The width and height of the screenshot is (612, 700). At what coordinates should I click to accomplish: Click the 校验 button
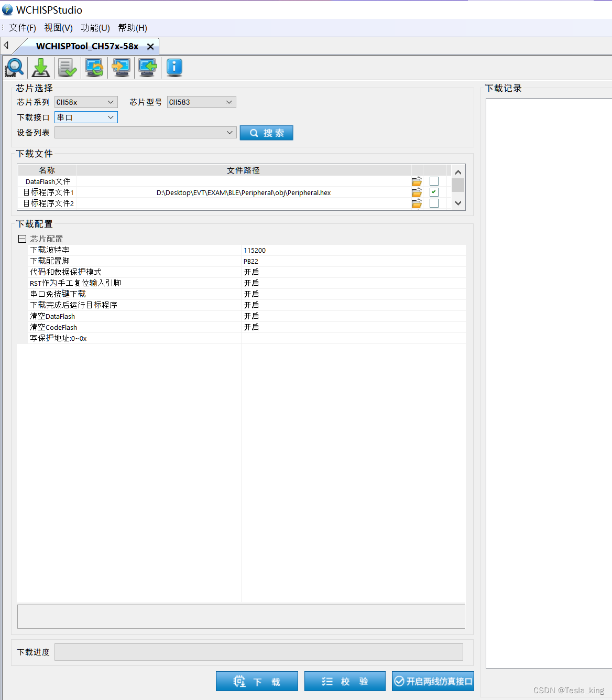tap(345, 681)
